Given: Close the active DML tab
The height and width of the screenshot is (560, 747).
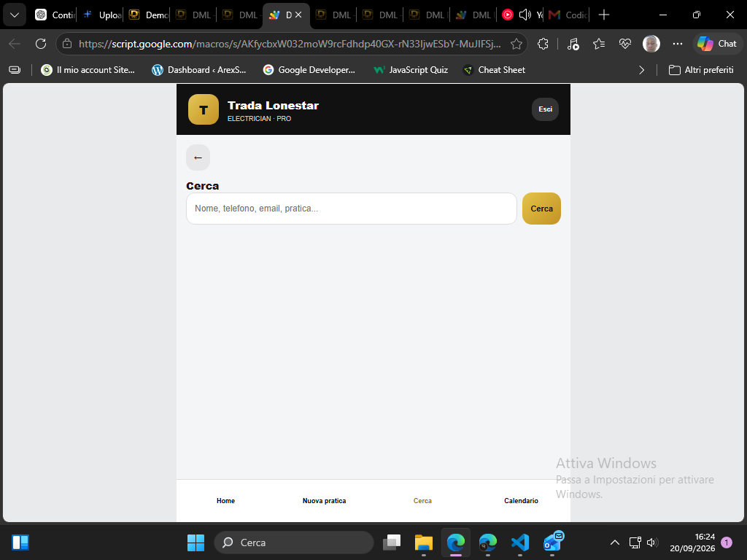Looking at the screenshot, I should click(x=298, y=15).
